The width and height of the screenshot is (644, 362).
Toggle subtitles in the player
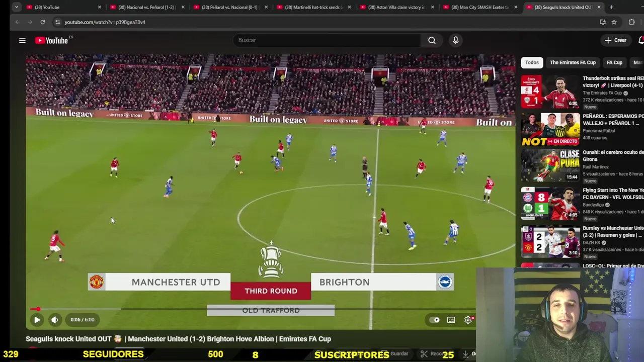pos(451,320)
